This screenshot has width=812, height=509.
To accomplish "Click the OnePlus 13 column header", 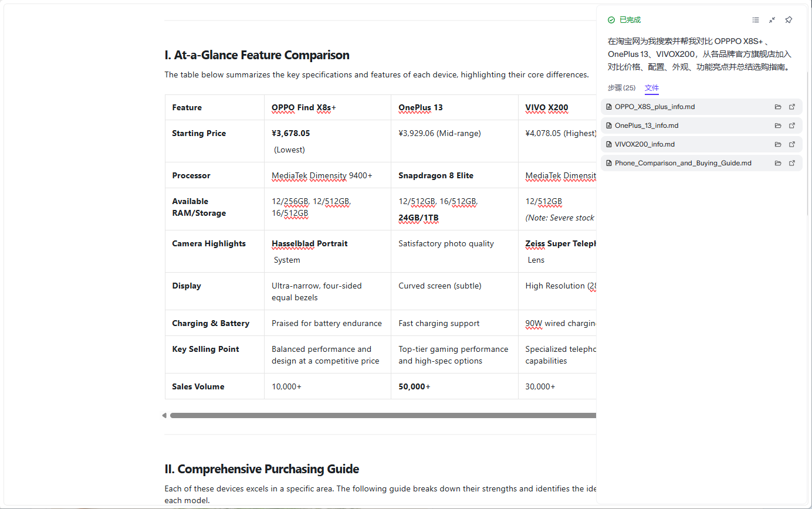I will point(421,107).
